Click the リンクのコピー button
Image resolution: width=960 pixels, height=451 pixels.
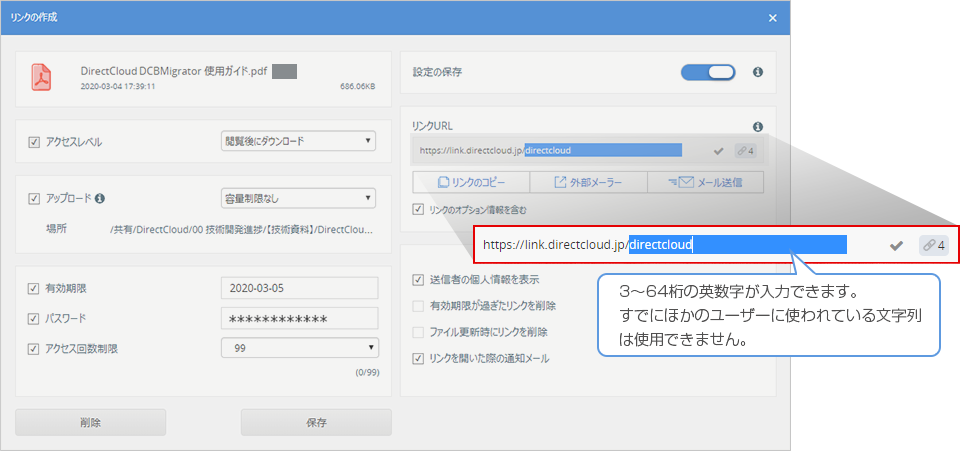[471, 182]
